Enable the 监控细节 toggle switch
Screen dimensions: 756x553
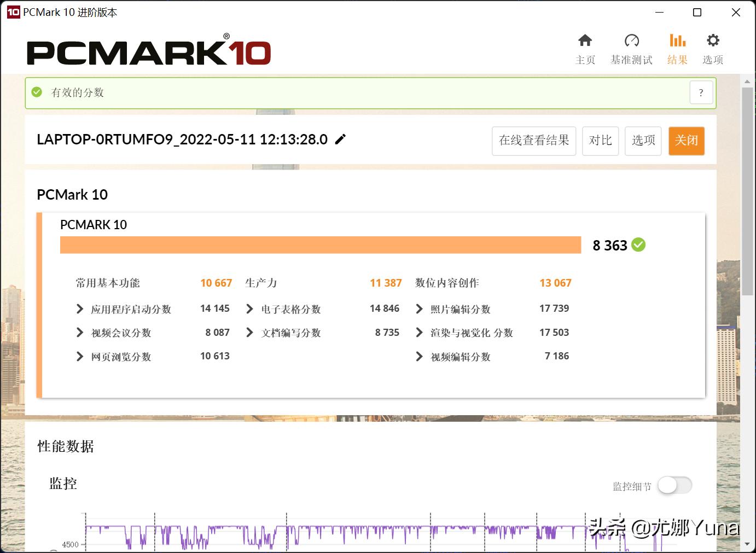[x=674, y=485]
